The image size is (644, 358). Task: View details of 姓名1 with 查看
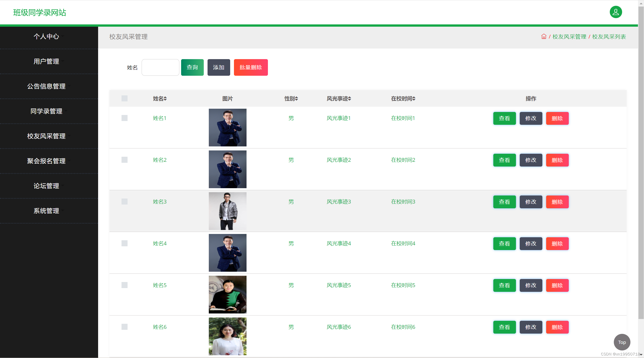pos(504,118)
